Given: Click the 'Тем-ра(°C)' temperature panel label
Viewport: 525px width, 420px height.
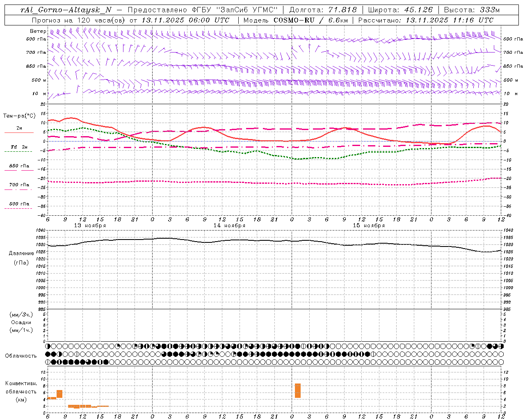Looking at the screenshot, I should click(x=19, y=116).
